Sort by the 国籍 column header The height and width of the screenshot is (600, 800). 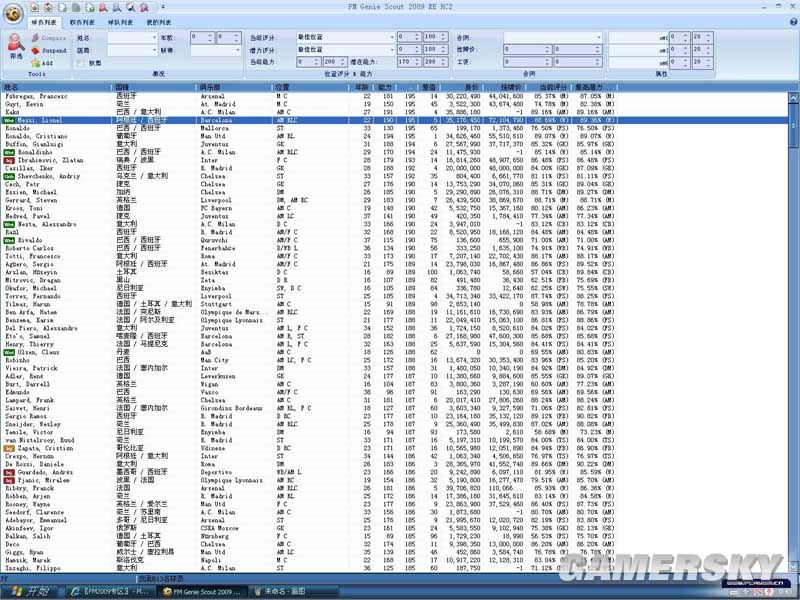coord(155,87)
